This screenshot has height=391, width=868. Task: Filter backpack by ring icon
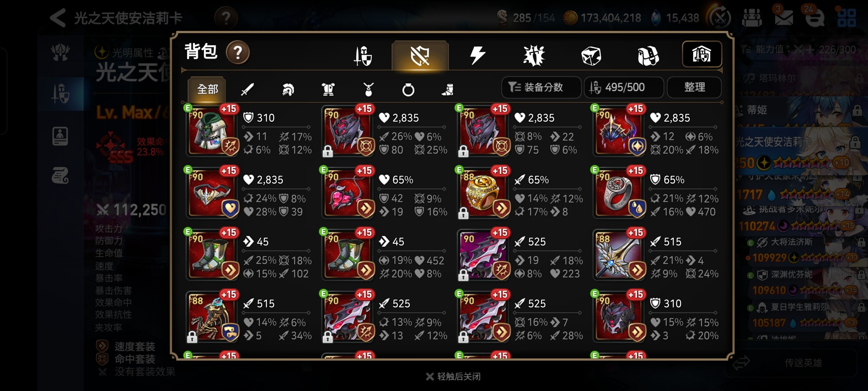point(408,89)
